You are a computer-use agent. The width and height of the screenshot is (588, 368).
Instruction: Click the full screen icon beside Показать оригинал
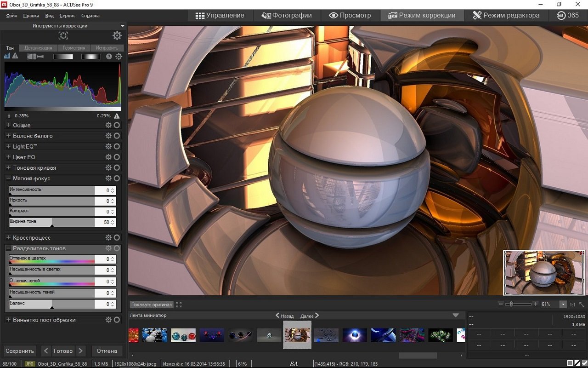[x=179, y=305]
